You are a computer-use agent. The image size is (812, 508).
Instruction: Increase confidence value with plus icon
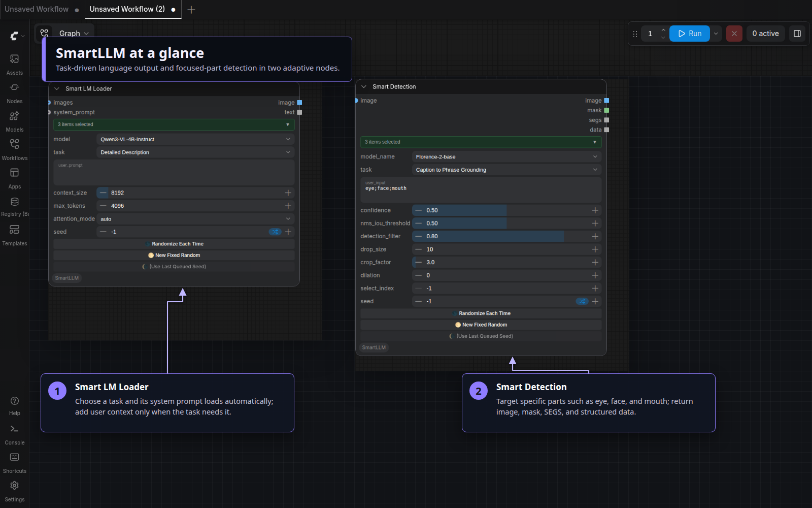[595, 210]
